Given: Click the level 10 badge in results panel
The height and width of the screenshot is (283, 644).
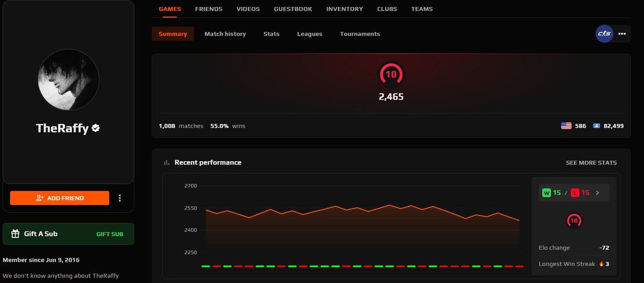Looking at the screenshot, I should [x=574, y=220].
